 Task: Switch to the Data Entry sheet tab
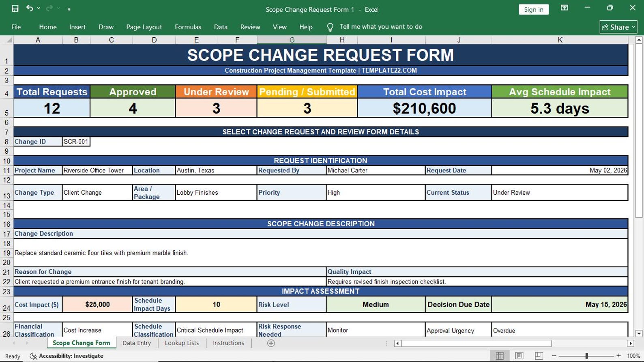coord(137,343)
